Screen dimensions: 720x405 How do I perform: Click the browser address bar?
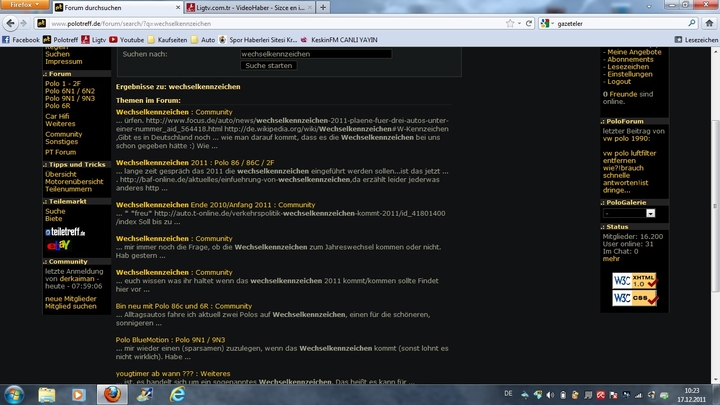pyautogui.click(x=276, y=23)
